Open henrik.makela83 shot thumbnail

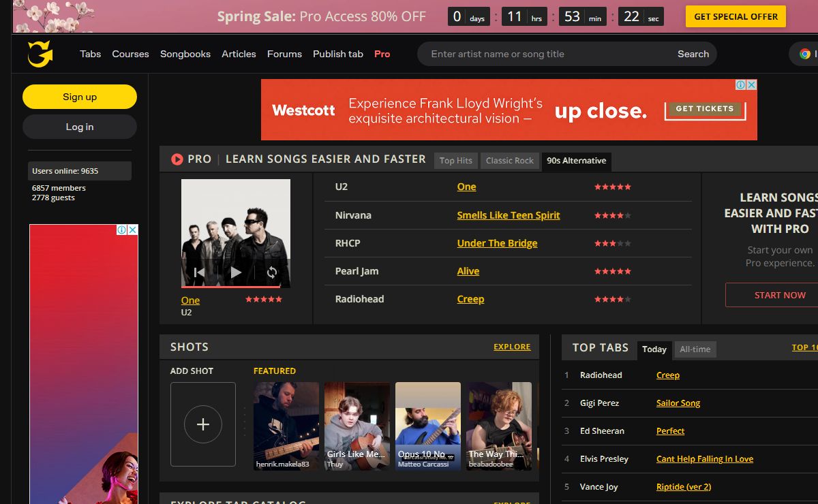[x=286, y=426]
